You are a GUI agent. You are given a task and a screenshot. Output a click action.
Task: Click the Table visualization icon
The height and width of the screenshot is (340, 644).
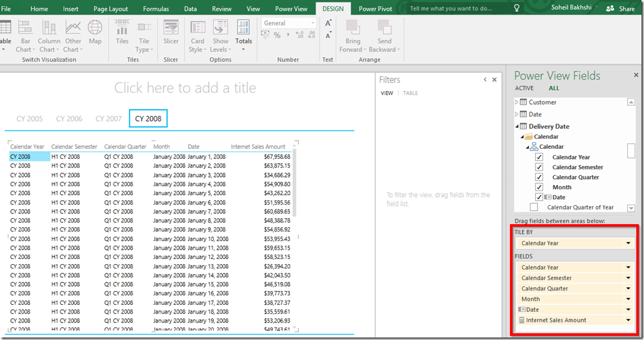coord(6,36)
